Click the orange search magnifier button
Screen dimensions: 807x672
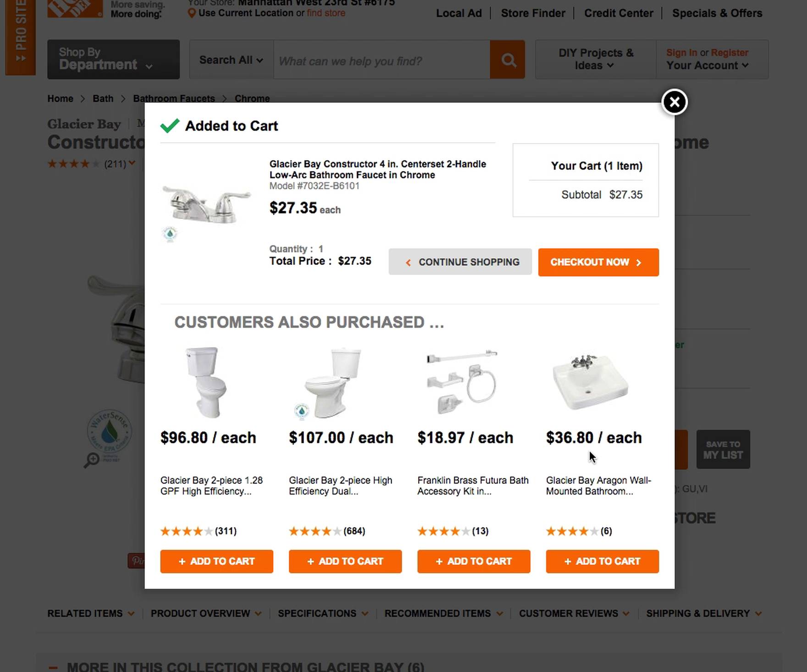point(507,60)
